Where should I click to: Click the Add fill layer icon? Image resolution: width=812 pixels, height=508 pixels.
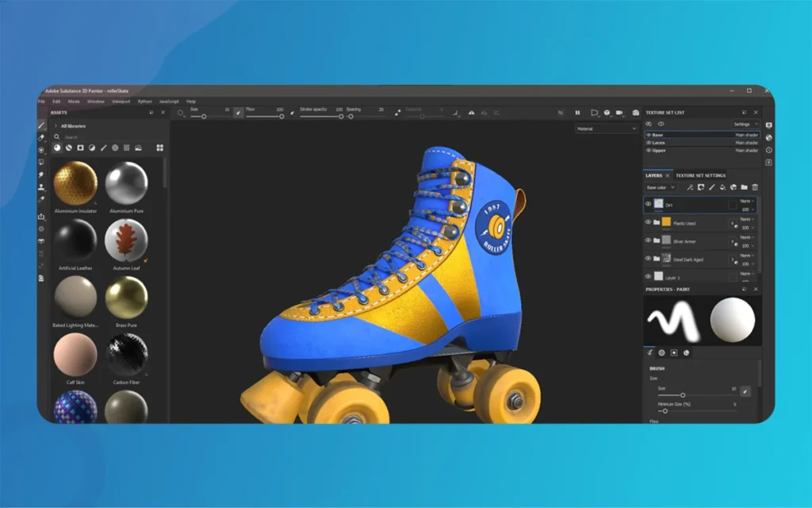pyautogui.click(x=722, y=187)
